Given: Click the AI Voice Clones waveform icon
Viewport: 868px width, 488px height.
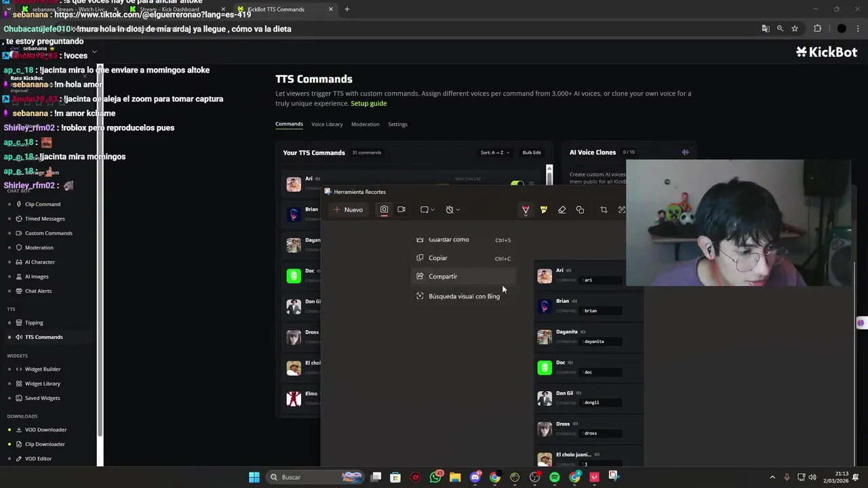Looking at the screenshot, I should (x=685, y=152).
